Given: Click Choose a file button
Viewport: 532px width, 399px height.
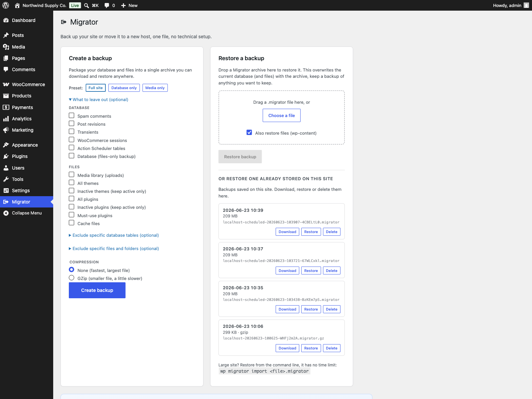Looking at the screenshot, I should 282,115.
